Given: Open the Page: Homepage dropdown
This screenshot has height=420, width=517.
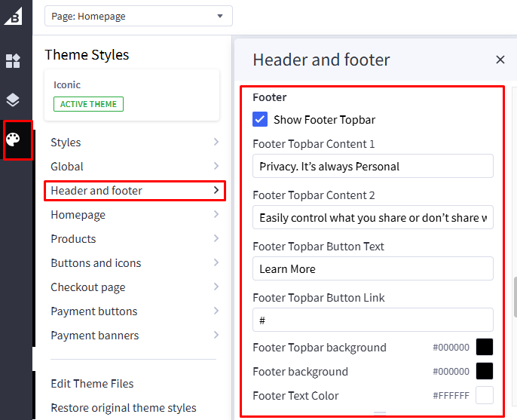Looking at the screenshot, I should [x=139, y=16].
